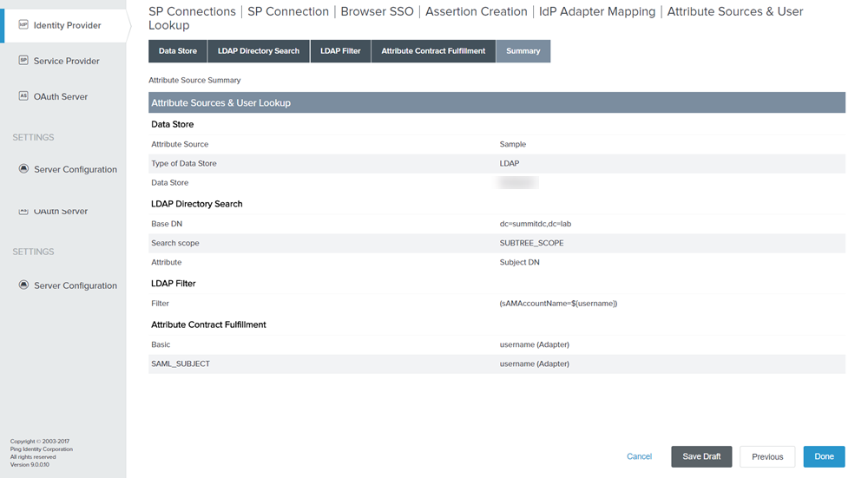Navigate to SP Connections in the breadcrumb
868x478 pixels.
click(192, 11)
